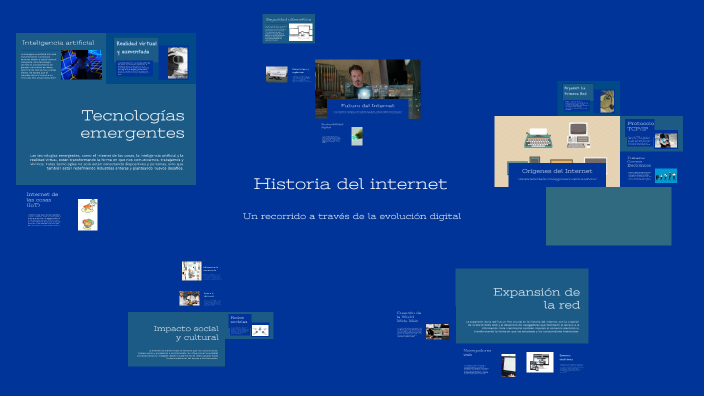Open the 'Navegadores web' subtopic title
Screen dimensions: 704x396
point(477,352)
